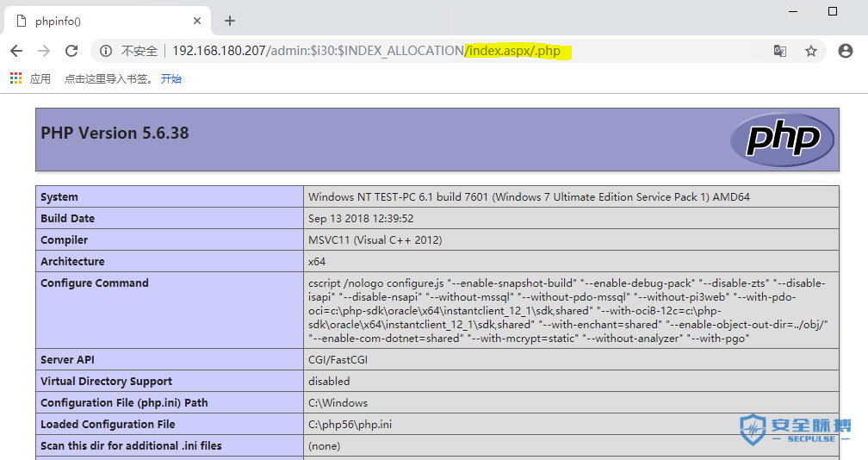This screenshot has height=460, width=868.
Task: Click the (none) value cell
Action: click(x=325, y=446)
